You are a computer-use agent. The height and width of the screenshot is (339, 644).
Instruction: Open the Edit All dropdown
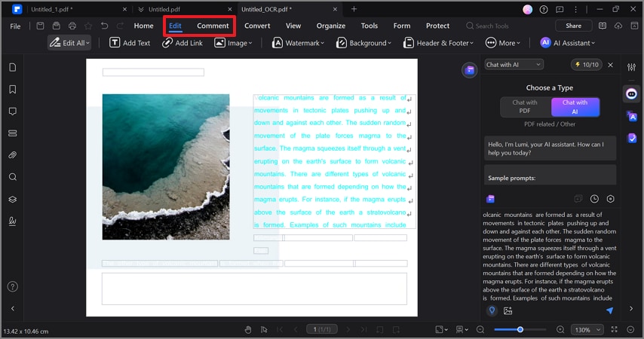[x=69, y=43]
